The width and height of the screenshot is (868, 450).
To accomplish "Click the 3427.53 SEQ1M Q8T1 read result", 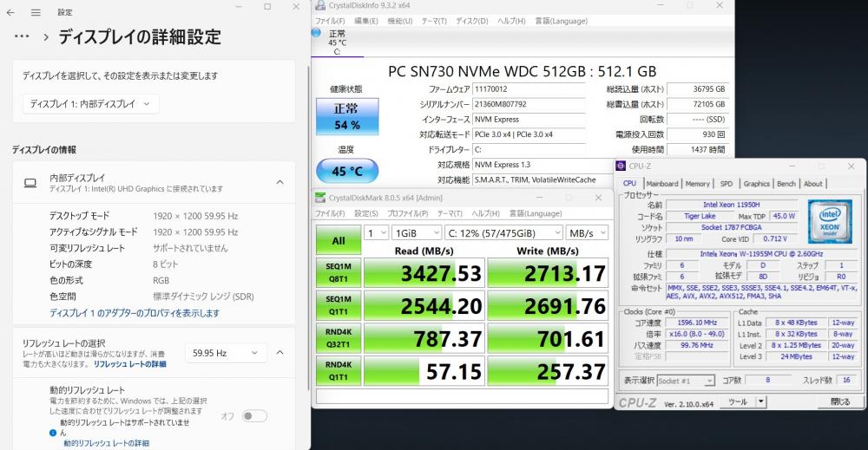I will coord(424,273).
